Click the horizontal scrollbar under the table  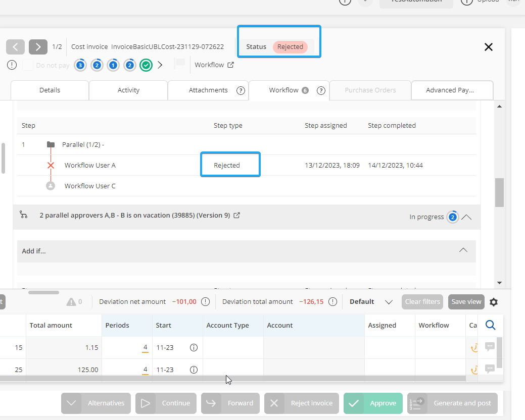point(232,378)
